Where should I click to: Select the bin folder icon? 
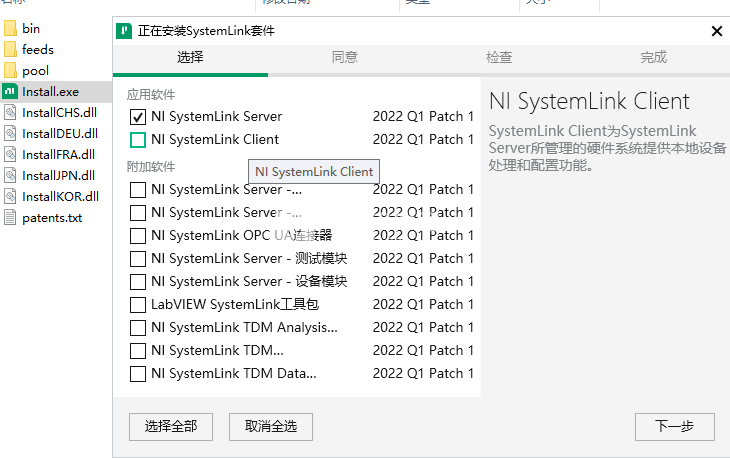[10, 28]
